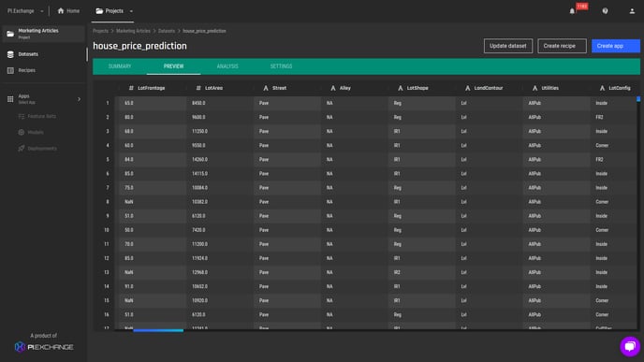
Task: Click the text type icon of Alley column
Action: 333,88
